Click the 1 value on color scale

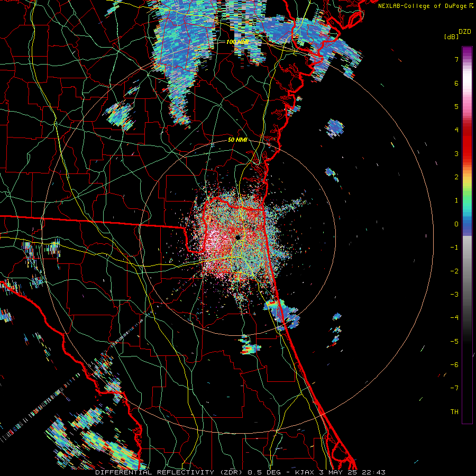coord(456,200)
